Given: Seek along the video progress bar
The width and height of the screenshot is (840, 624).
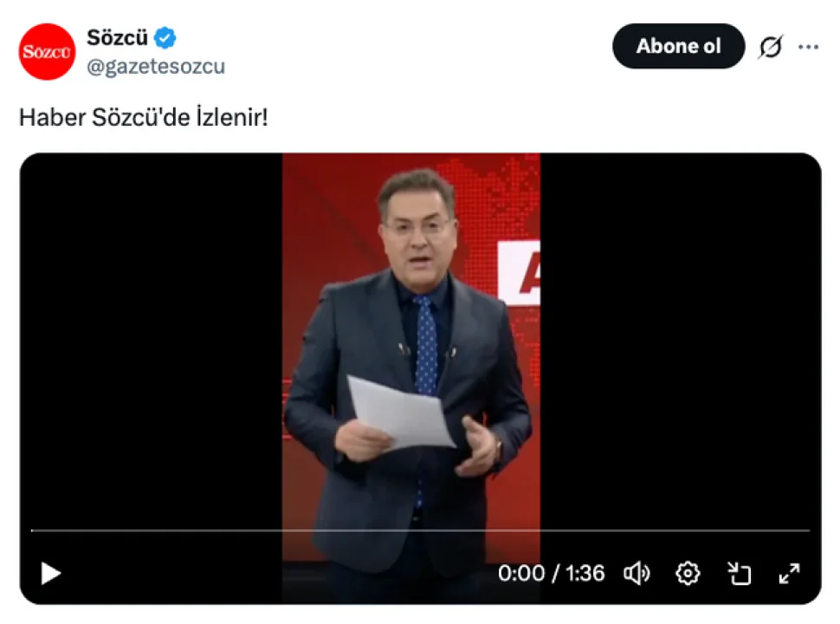Looking at the screenshot, I should 421,530.
